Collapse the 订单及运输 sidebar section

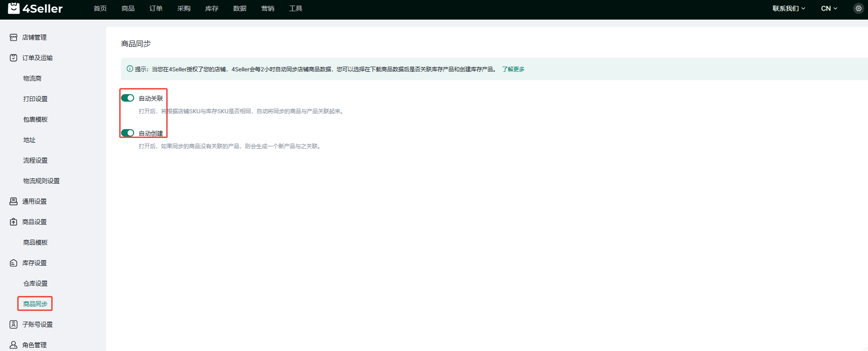point(37,58)
